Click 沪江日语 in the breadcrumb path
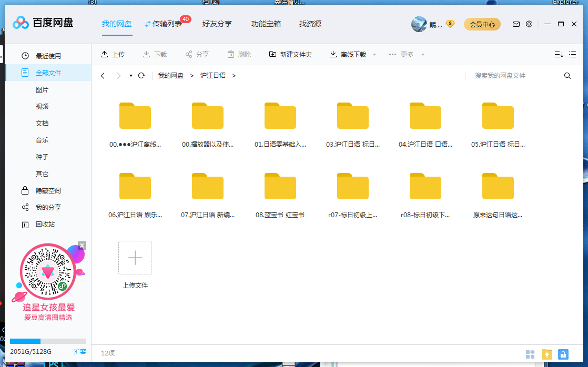This screenshot has width=588, height=367. pos(212,76)
